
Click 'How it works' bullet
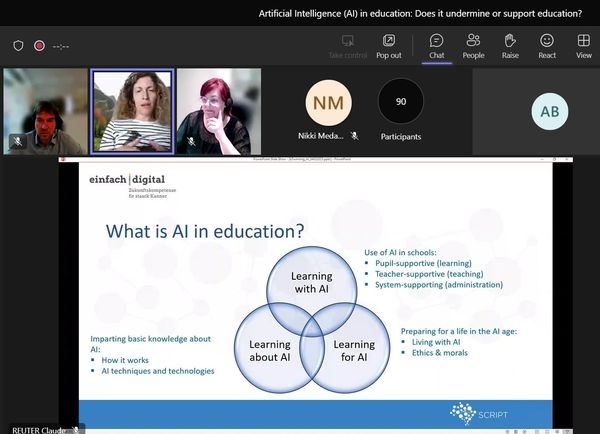pos(125,360)
